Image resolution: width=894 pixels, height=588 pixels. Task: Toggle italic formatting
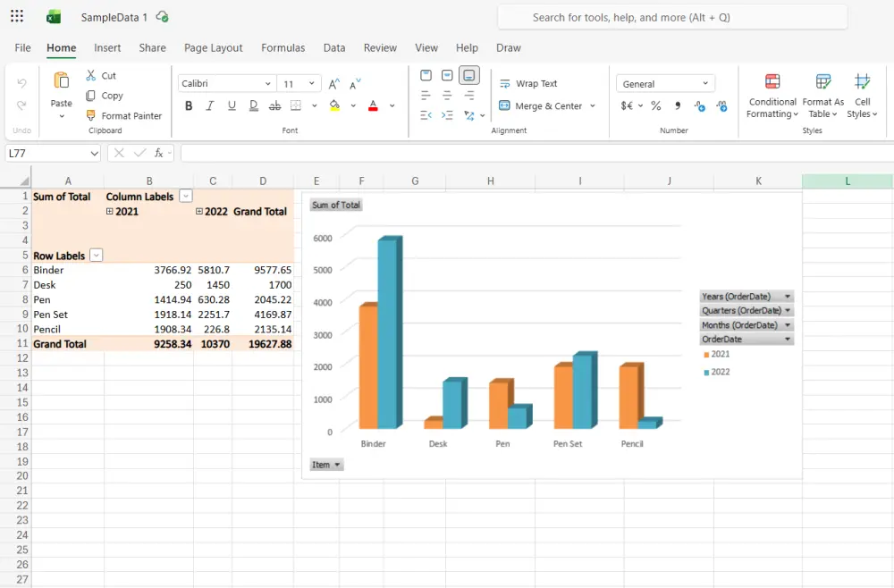[210, 106]
